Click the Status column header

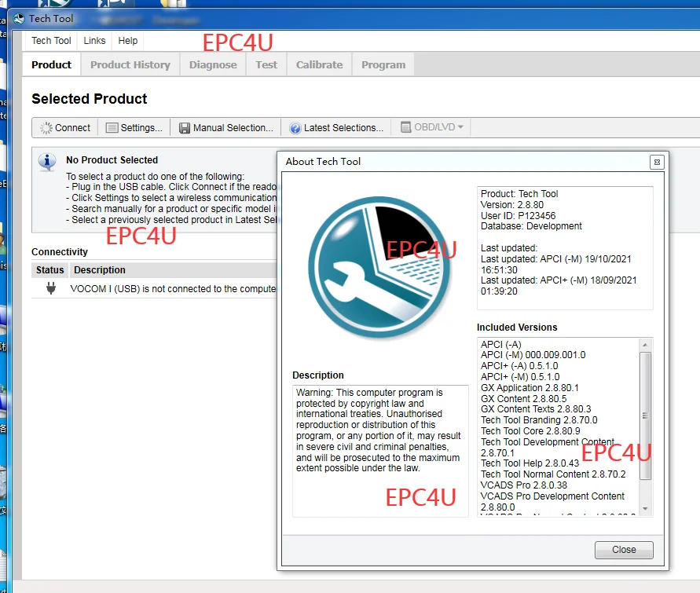pos(50,270)
